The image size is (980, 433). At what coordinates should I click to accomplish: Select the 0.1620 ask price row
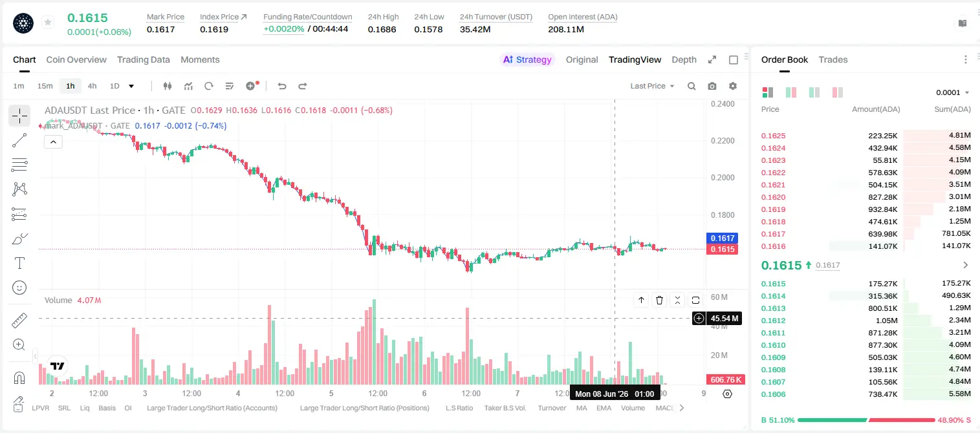pyautogui.click(x=866, y=197)
